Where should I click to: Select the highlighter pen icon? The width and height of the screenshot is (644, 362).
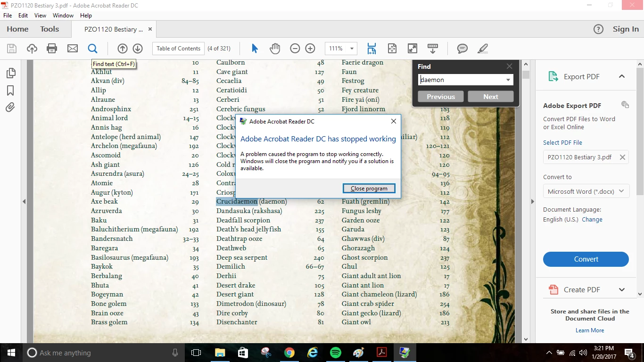tap(483, 49)
